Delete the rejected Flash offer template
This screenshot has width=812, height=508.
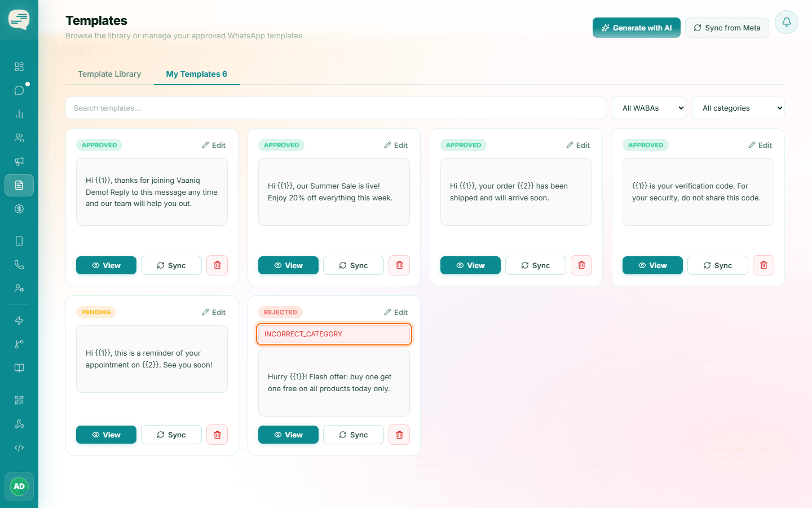(x=399, y=435)
